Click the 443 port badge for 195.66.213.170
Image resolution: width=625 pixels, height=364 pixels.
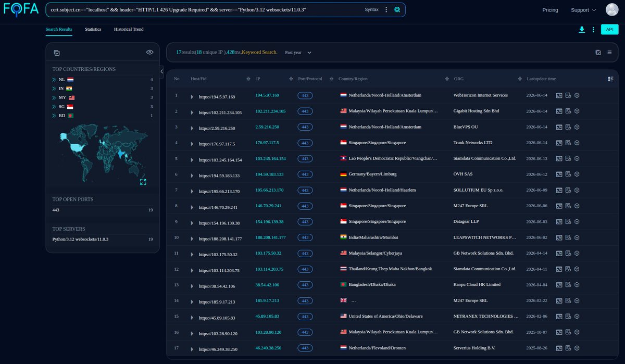click(x=305, y=190)
